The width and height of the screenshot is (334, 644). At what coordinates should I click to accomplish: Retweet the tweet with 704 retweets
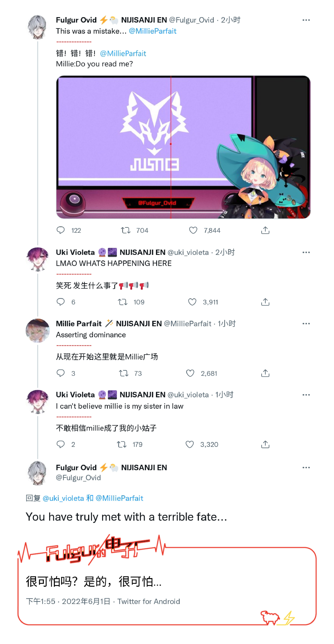tap(126, 230)
